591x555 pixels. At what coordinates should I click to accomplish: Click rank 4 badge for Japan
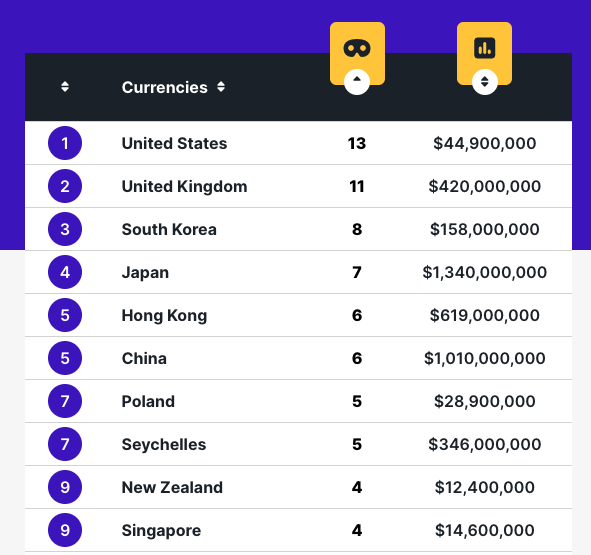[65, 272]
